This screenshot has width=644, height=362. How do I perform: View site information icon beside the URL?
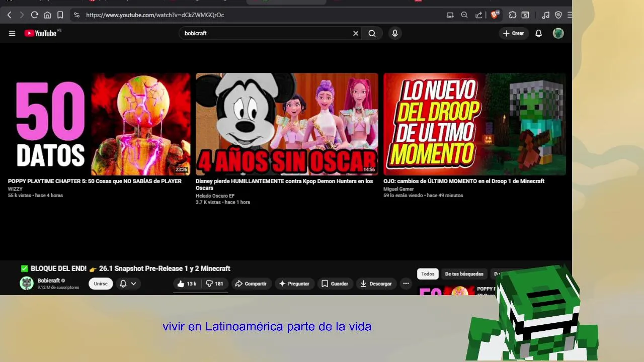pyautogui.click(x=76, y=15)
